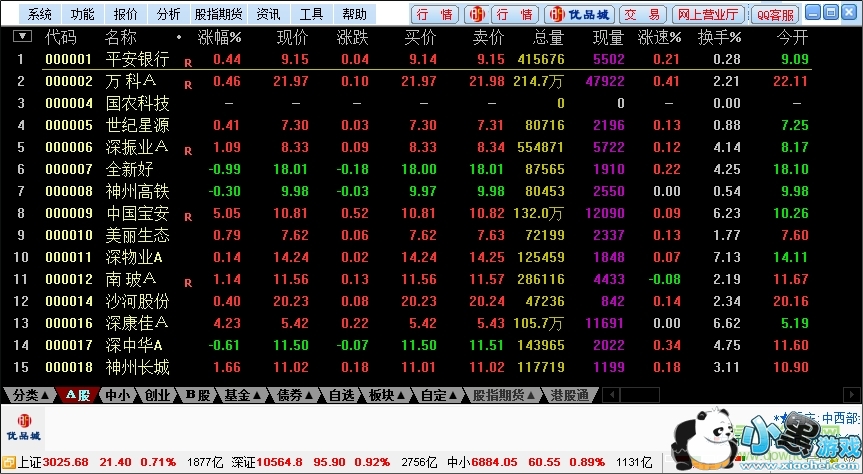Screen dimensions: 863x474
Task: Sort by 现价 column header
Action: [292, 37]
